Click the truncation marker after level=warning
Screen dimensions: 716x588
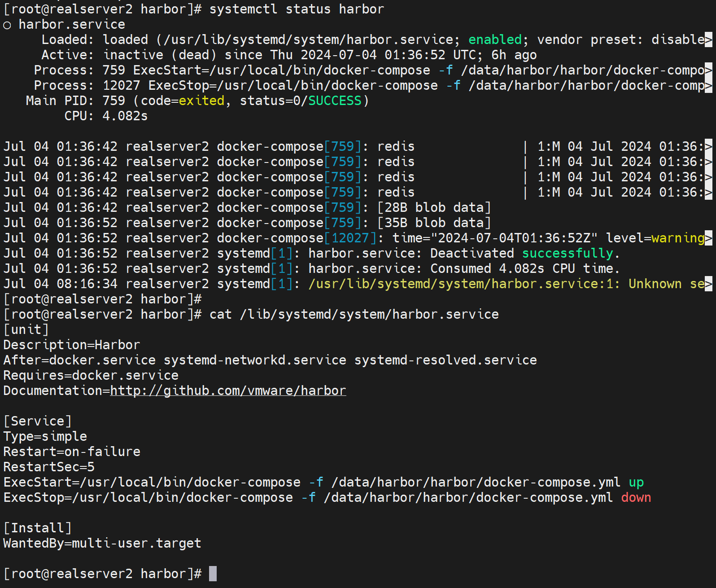[x=708, y=238]
